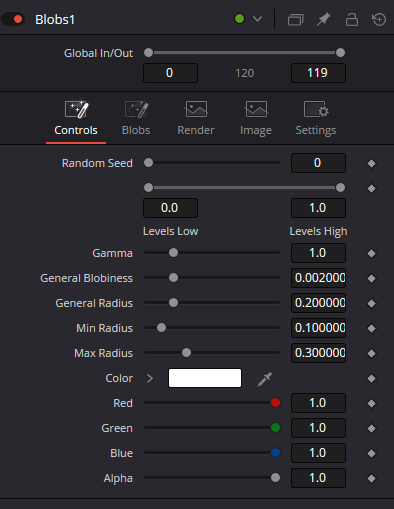
Task: Click the Red value field
Action: (318, 403)
